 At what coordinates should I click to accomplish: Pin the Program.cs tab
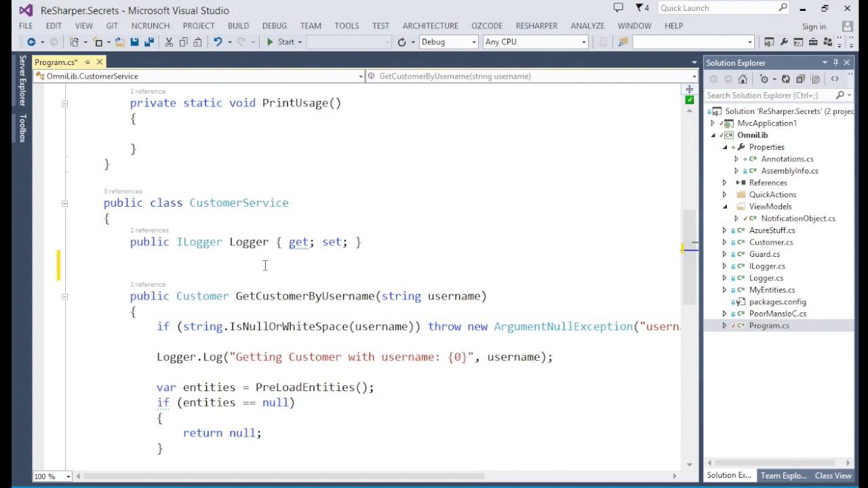(87, 62)
